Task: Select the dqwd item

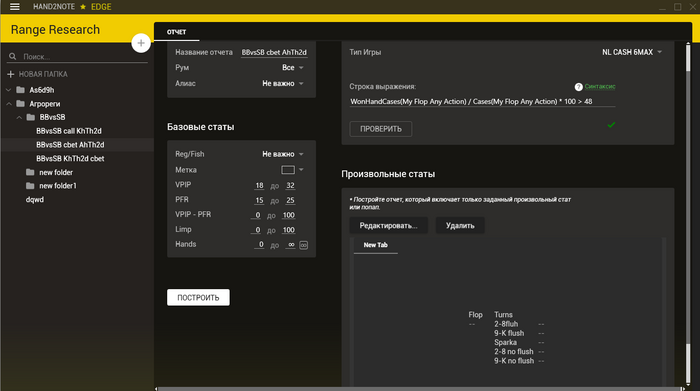Action: [35, 200]
